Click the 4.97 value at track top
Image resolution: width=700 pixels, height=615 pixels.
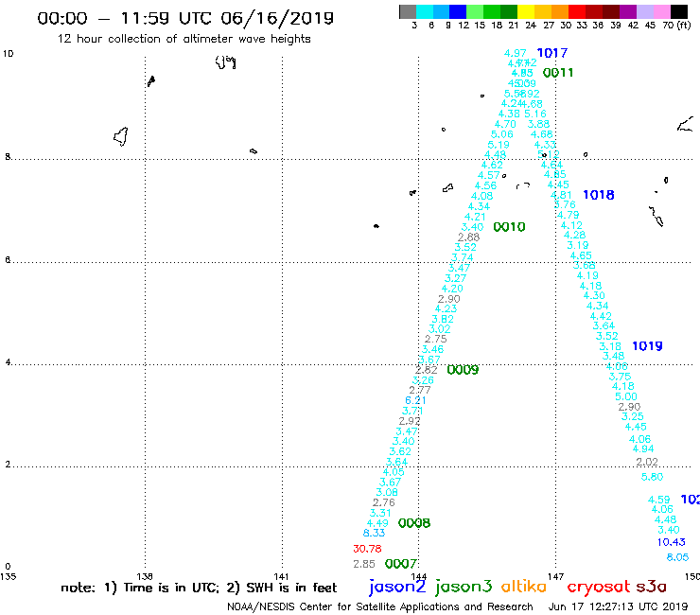pyautogui.click(x=516, y=53)
